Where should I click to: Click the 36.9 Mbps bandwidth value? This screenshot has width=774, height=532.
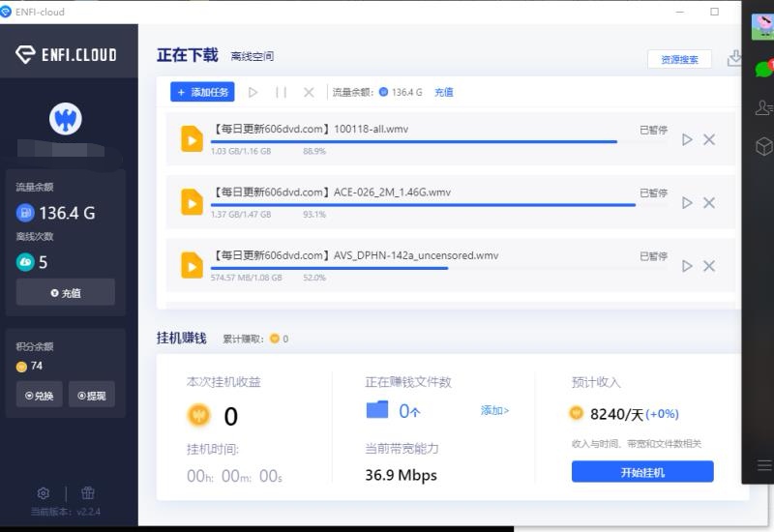(401, 475)
